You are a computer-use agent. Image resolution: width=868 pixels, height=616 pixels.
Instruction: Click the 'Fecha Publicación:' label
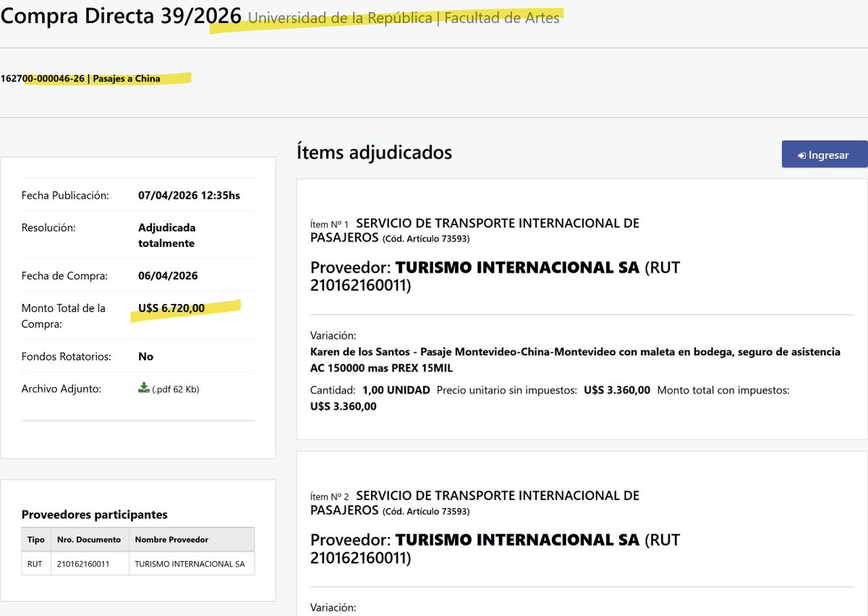coord(65,195)
